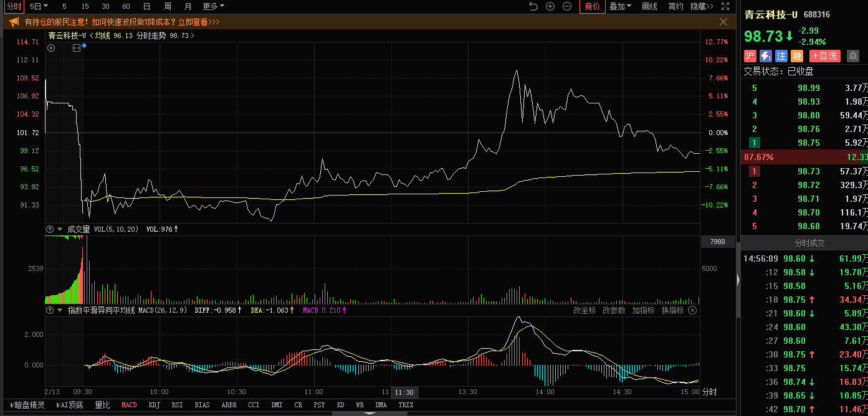Click the orange 融 margin badge
This screenshot has width=868, height=416.
pyautogui.click(x=796, y=56)
